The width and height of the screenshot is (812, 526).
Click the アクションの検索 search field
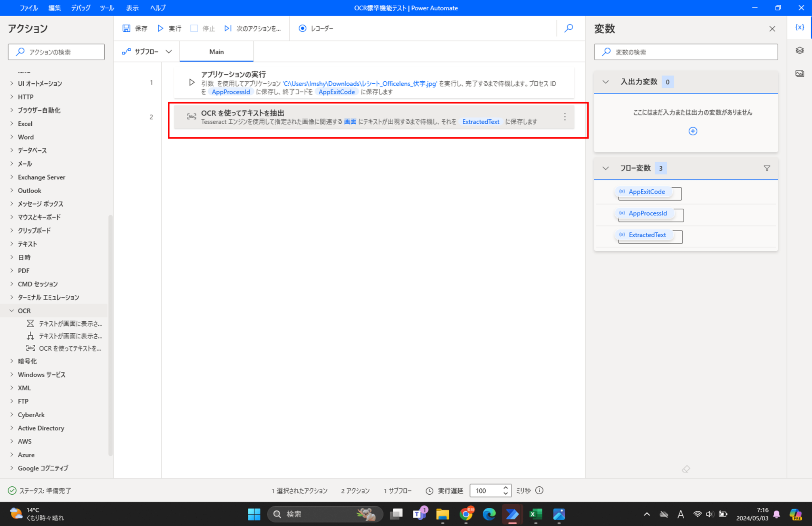56,52
